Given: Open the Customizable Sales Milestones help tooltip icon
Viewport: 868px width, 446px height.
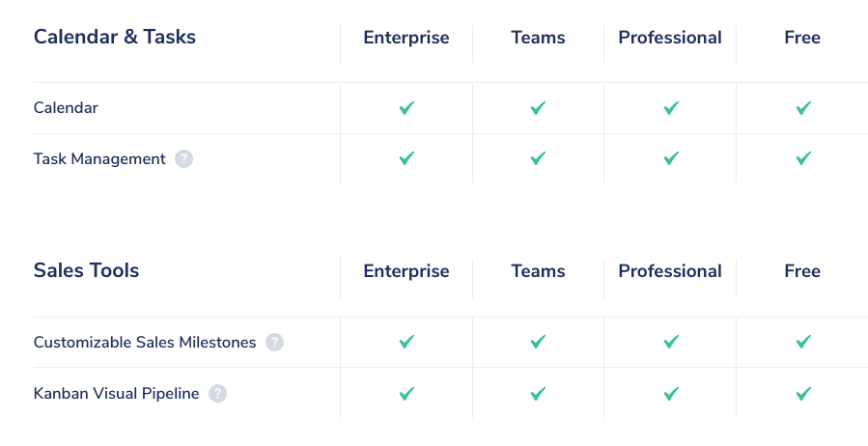Looking at the screenshot, I should 274,342.
